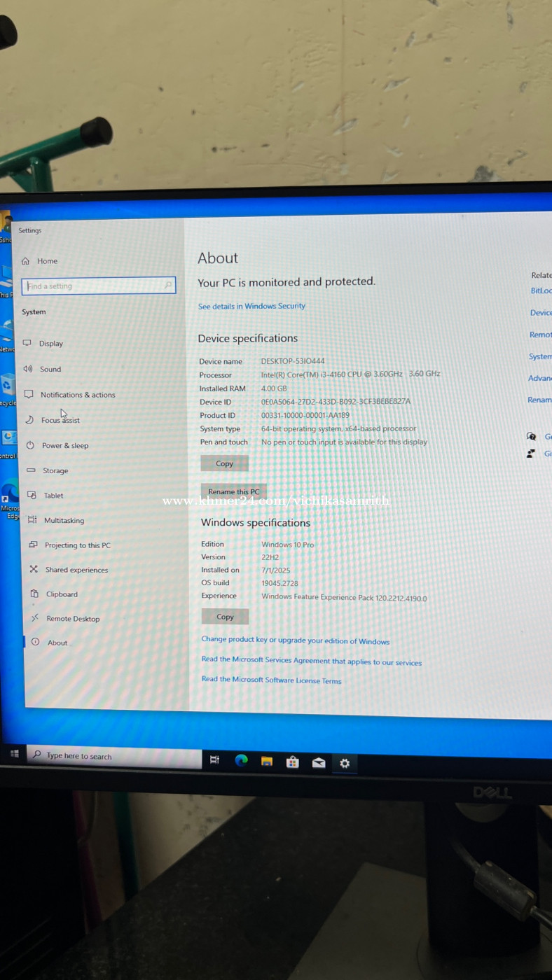This screenshot has height=980, width=552.
Task: Click Windows Feature Experience Pack value
Action: pos(344,597)
